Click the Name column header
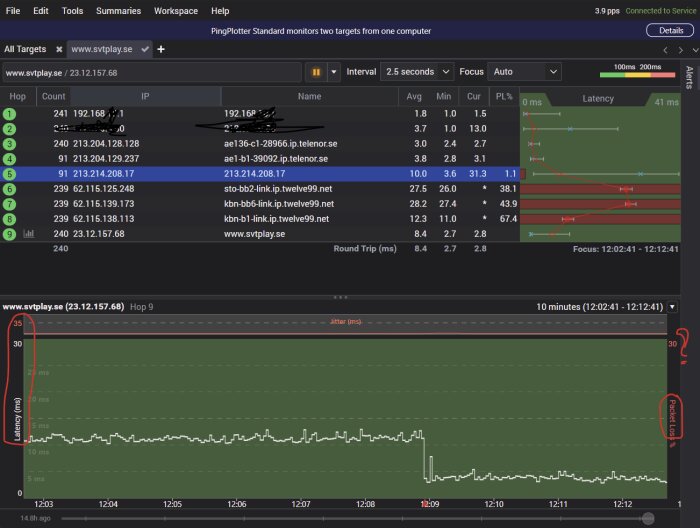The height and width of the screenshot is (528, 700). pos(310,96)
